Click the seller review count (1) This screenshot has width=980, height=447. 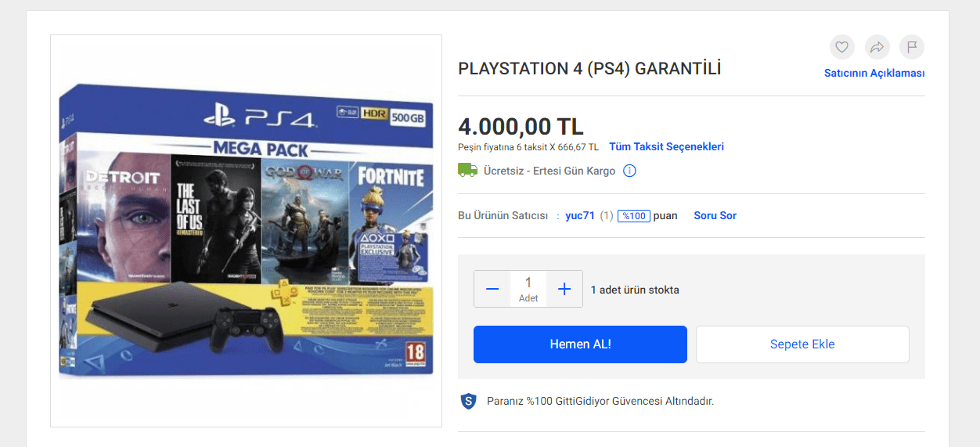click(607, 215)
